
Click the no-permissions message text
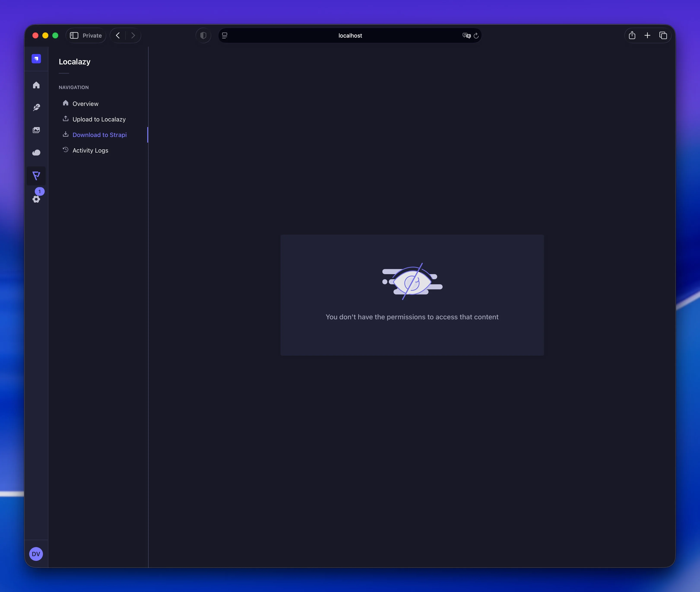click(x=412, y=317)
